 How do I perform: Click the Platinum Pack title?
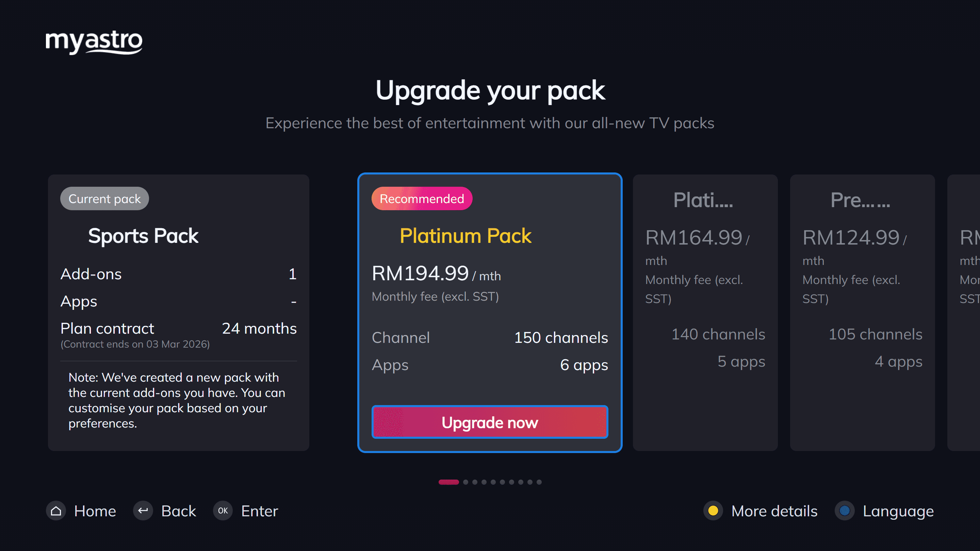465,236
